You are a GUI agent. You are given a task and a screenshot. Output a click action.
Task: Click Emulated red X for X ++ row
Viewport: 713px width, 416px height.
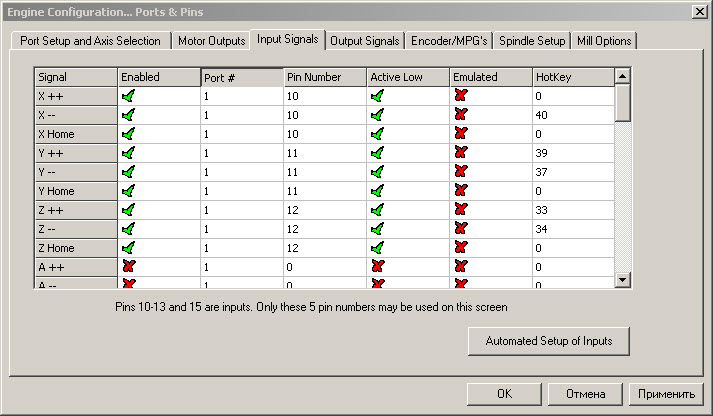tap(461, 95)
